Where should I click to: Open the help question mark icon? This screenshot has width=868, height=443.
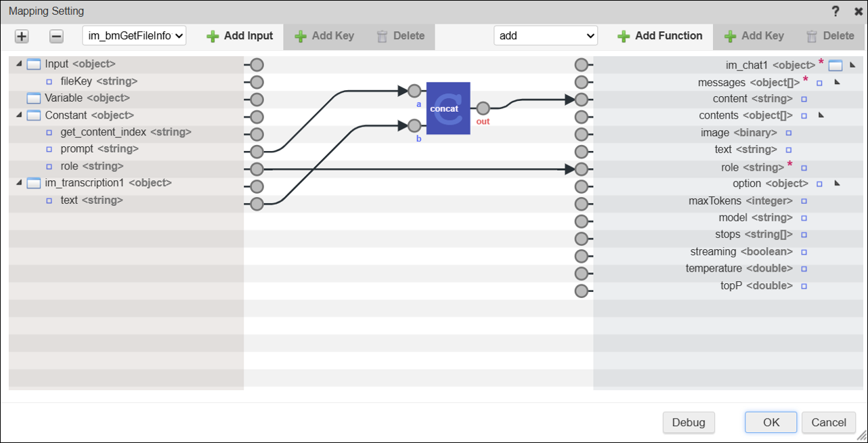tap(836, 12)
